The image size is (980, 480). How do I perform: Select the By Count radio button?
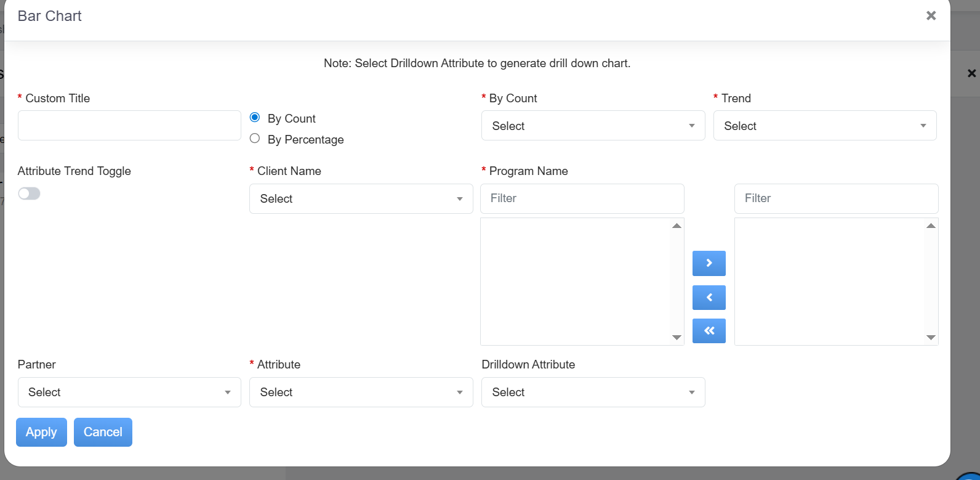coord(255,118)
